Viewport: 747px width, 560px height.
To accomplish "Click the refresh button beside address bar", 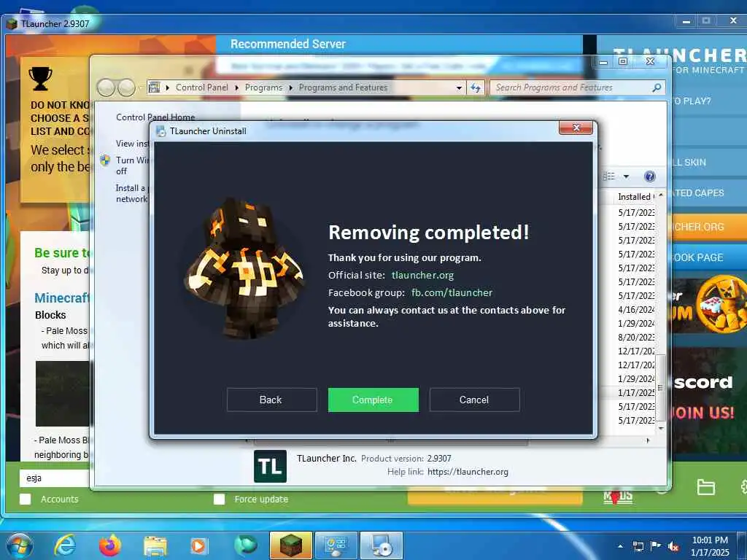I will [x=476, y=87].
